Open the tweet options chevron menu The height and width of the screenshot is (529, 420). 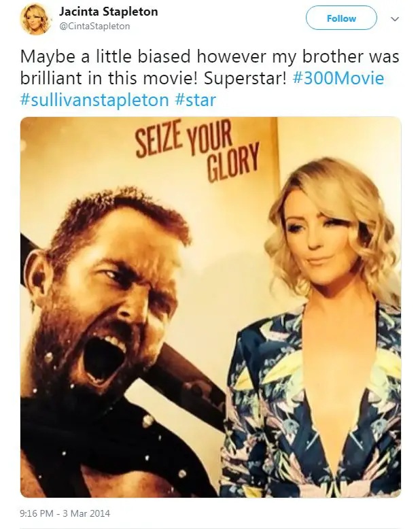pos(395,19)
